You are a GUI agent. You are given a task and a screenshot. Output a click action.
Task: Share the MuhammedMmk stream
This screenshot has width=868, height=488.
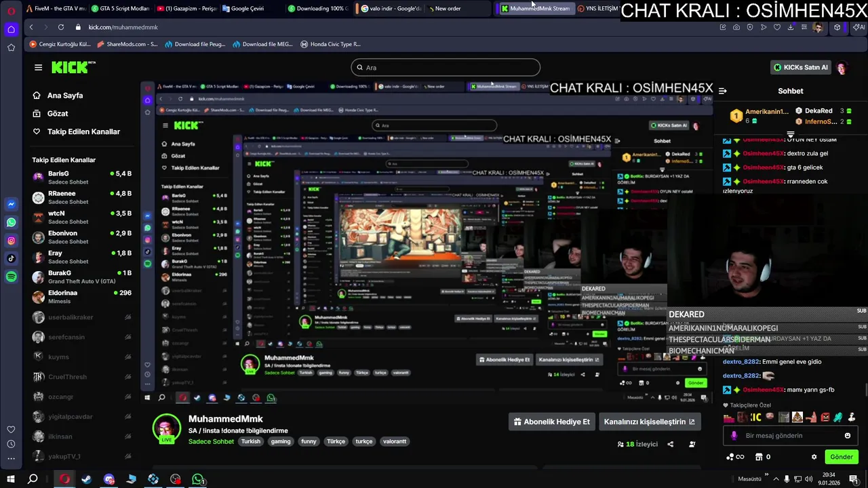pos(670,444)
